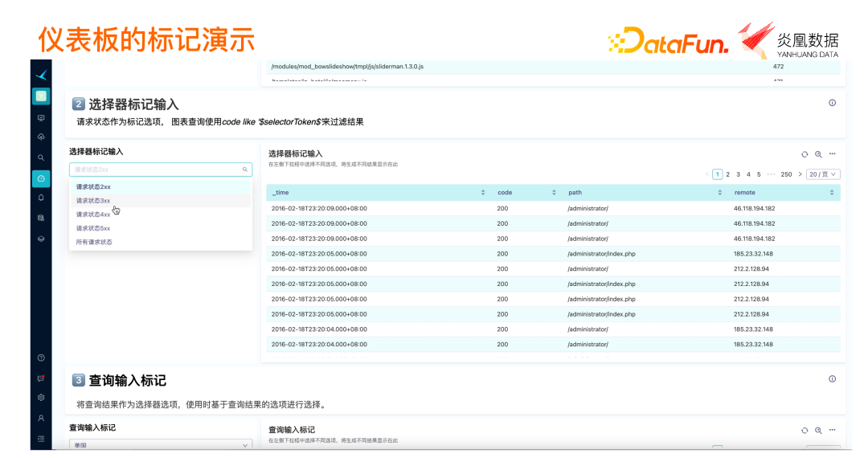Refresh the 查询输入标记 panel
The image size is (868, 458).
click(x=805, y=431)
